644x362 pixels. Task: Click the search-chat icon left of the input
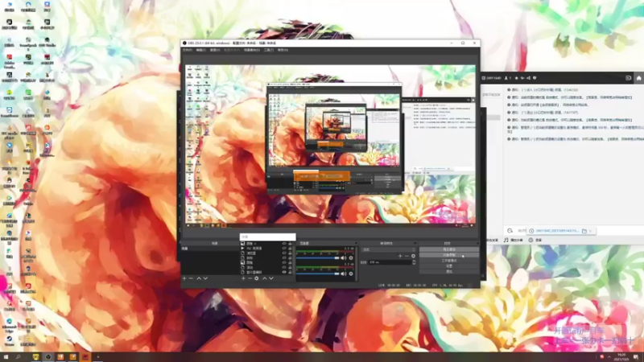click(510, 231)
